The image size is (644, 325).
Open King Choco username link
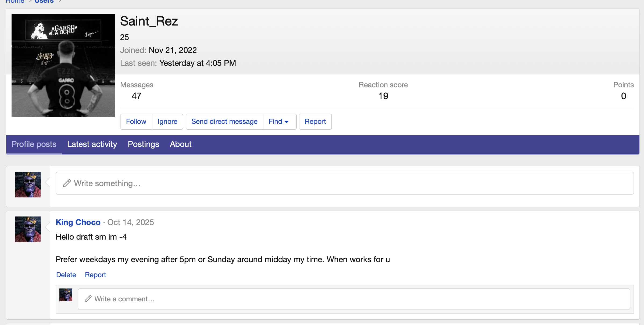click(x=78, y=222)
